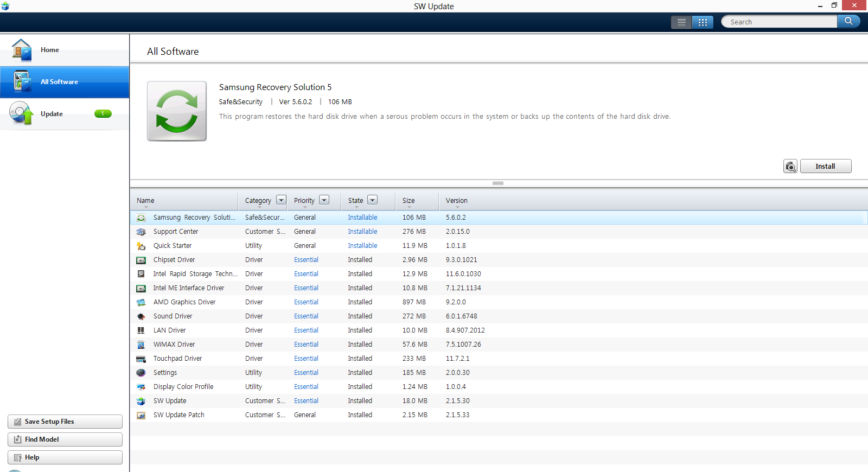Open the Home section icon
Image resolution: width=868 pixels, height=472 pixels.
click(22, 50)
